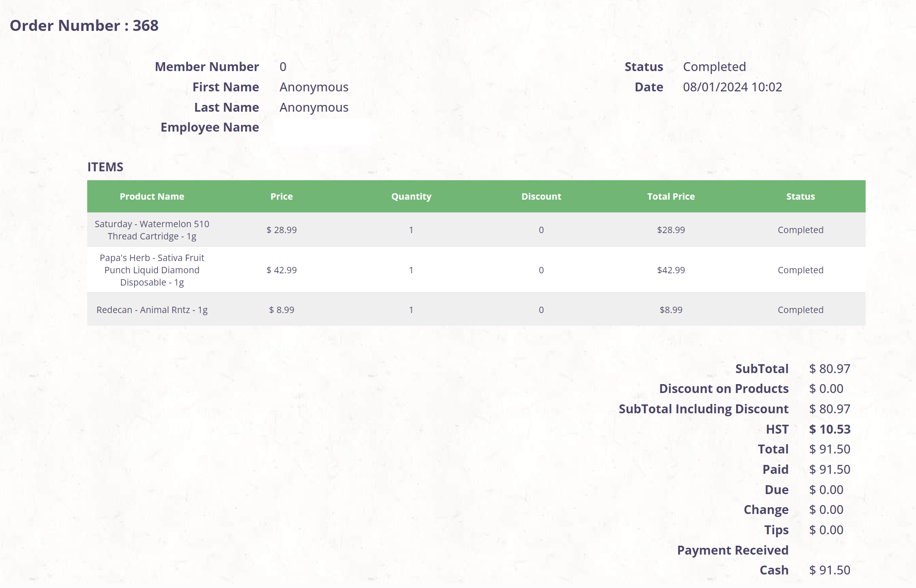
Task: Select Papa's Herb Liquid Diamond Disposable product
Action: coord(152,270)
